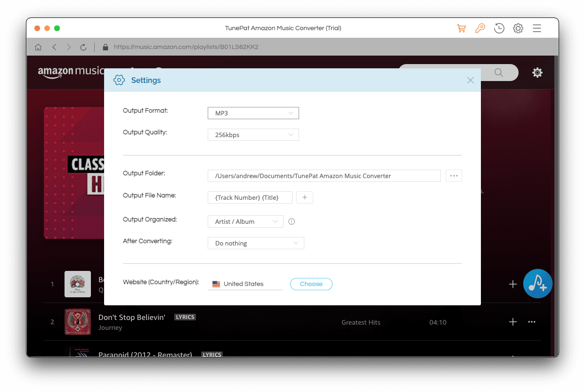This screenshot has width=585, height=392.
Task: Browse output folder with three-dots button
Action: click(x=454, y=176)
